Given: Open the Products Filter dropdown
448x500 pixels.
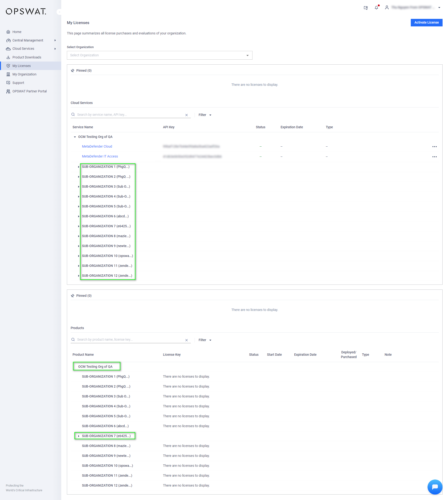Looking at the screenshot, I should 205,340.
